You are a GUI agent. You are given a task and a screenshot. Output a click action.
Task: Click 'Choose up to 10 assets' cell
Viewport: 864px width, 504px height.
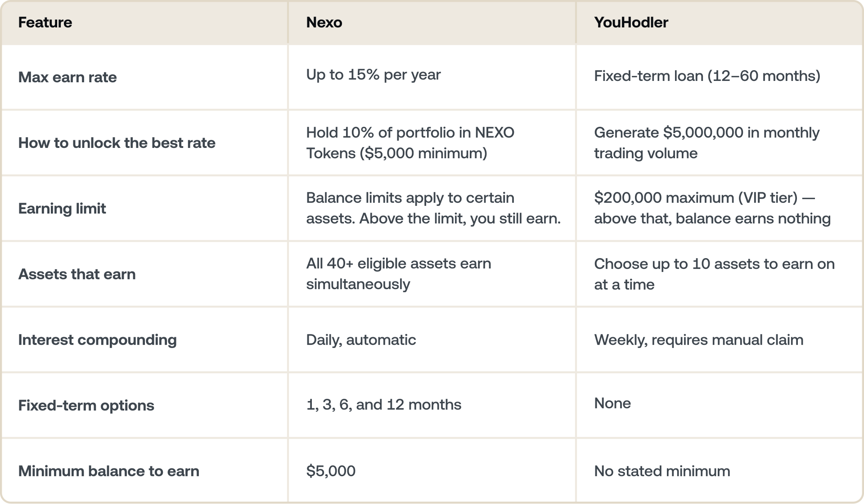714,274
